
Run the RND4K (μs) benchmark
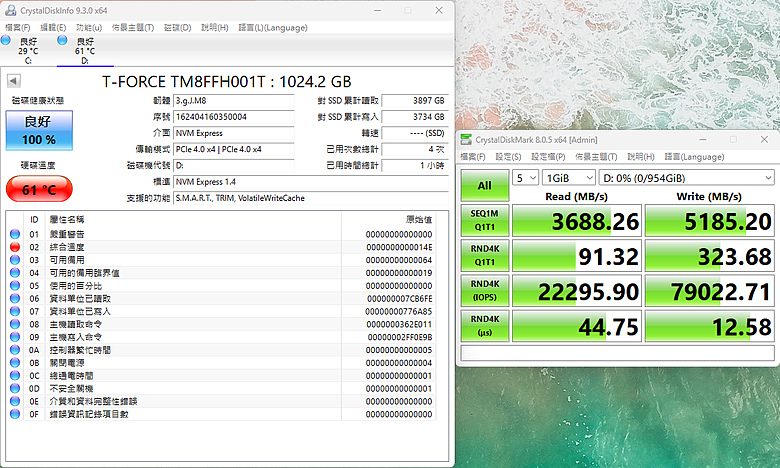(485, 326)
